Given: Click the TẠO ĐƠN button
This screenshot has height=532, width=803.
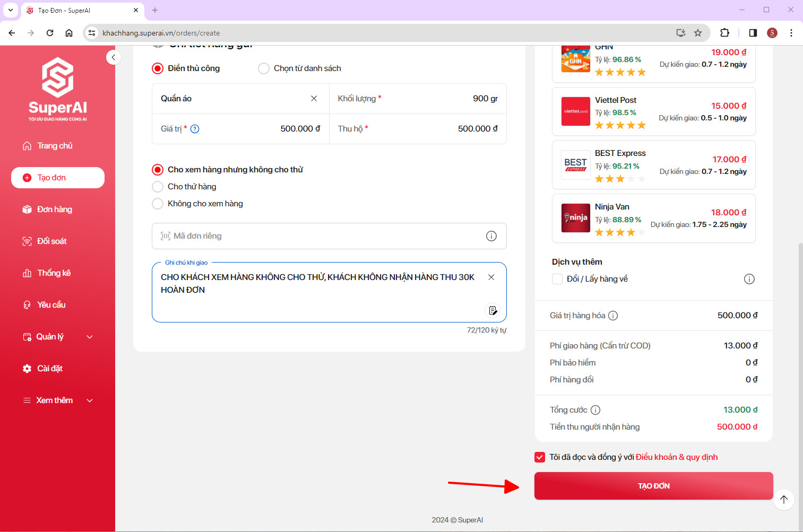Looking at the screenshot, I should (x=654, y=486).
